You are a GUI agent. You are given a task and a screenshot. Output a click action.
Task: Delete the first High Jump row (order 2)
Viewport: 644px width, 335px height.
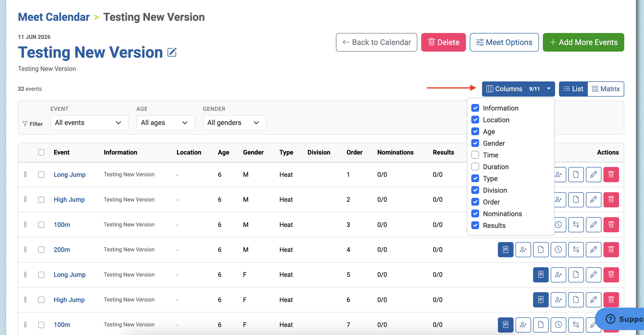tap(611, 199)
